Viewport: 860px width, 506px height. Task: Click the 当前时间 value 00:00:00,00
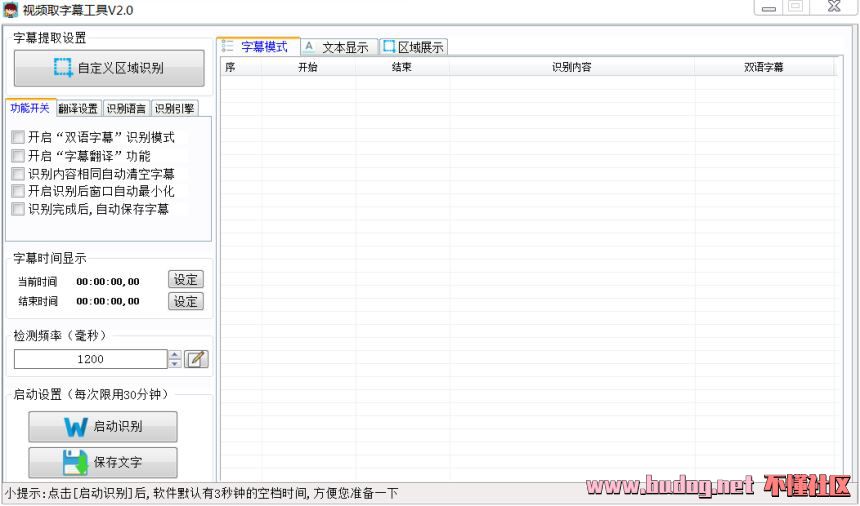click(x=108, y=282)
